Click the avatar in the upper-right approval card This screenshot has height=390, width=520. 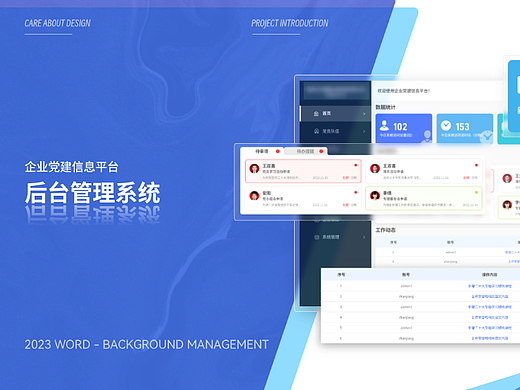pyautogui.click(x=375, y=169)
